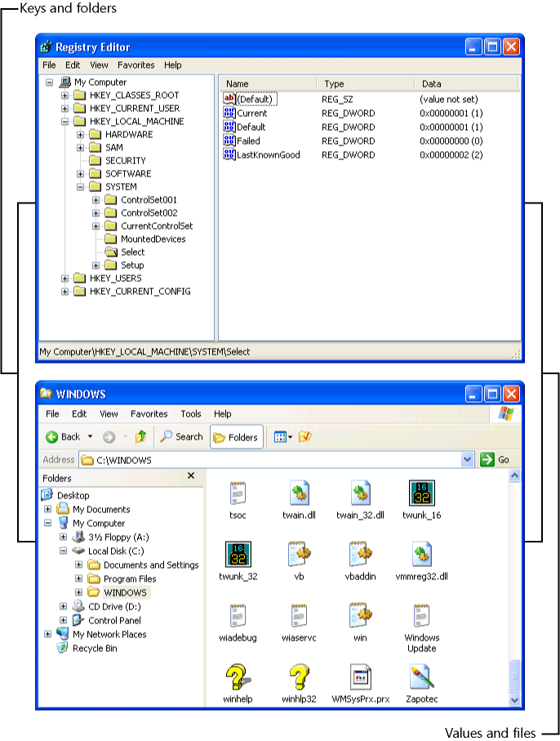The width and height of the screenshot is (560, 741).
Task: Click the twunk_16 application icon
Action: tap(421, 494)
